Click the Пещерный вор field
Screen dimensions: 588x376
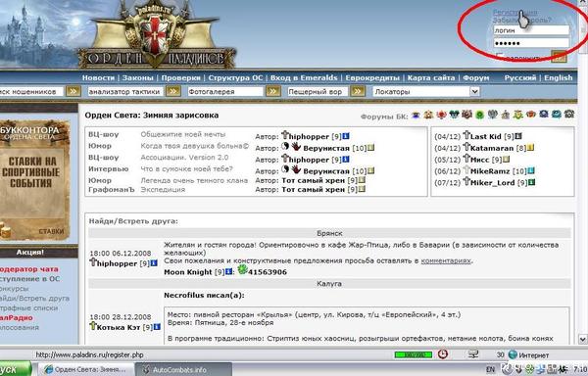click(318, 92)
